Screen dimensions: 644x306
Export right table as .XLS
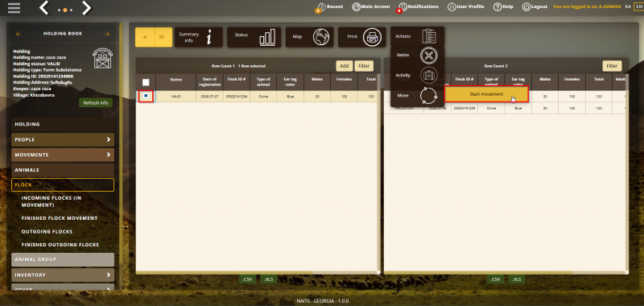pos(517,279)
